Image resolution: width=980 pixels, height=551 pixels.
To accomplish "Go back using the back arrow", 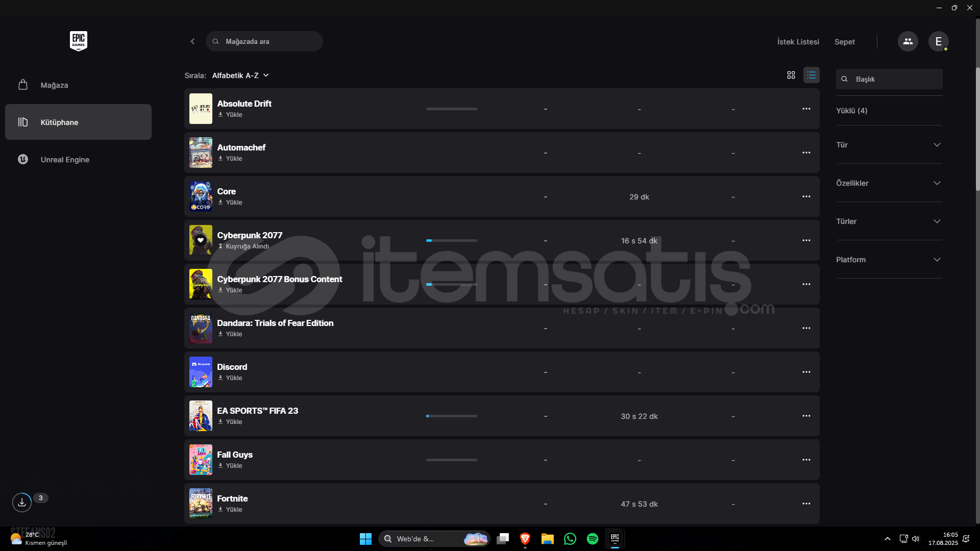I will click(192, 41).
